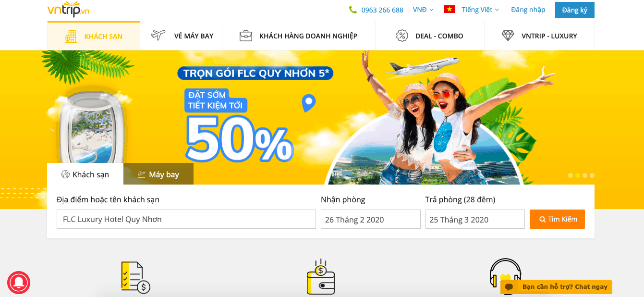Image resolution: width=644 pixels, height=297 pixels.
Task: Click the FLC Luxury Hotel Quy Nhơn input field
Action: [186, 219]
